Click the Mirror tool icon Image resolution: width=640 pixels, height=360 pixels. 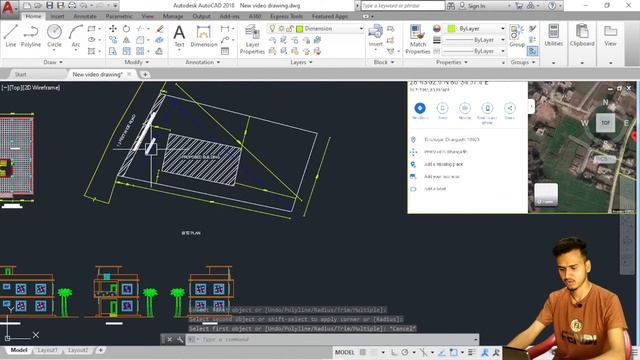tap(127, 40)
